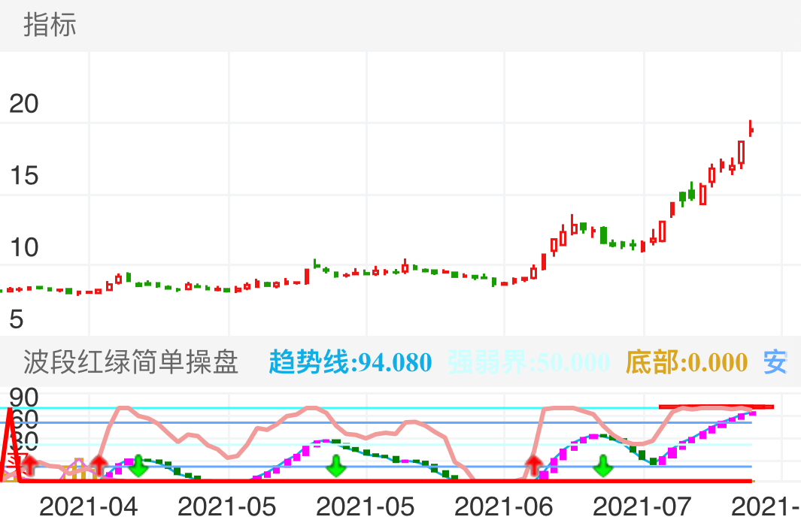801x532 pixels.
Task: Select the green down arrow near second 2021-05
Action: [336, 467]
